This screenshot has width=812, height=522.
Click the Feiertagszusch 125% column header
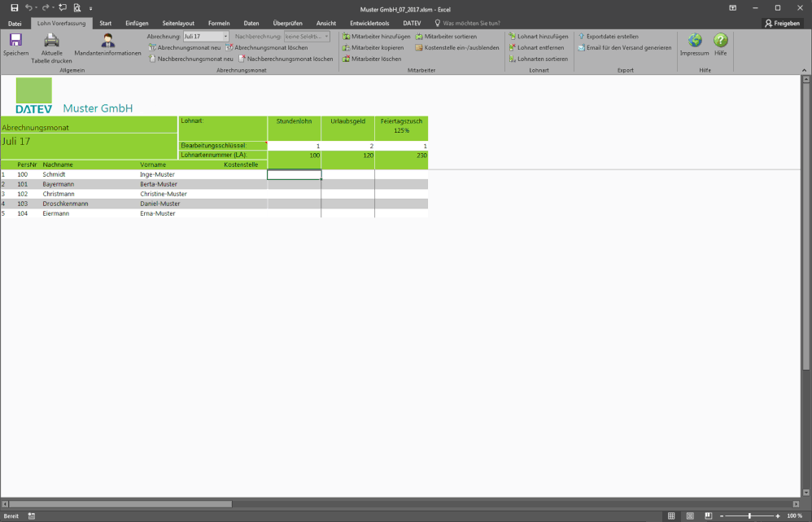click(401, 128)
